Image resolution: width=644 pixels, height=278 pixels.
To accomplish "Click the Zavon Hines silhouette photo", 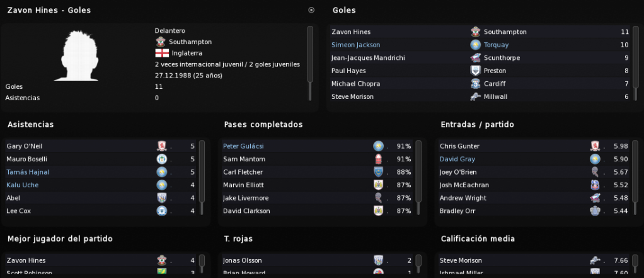I will pos(76,55).
